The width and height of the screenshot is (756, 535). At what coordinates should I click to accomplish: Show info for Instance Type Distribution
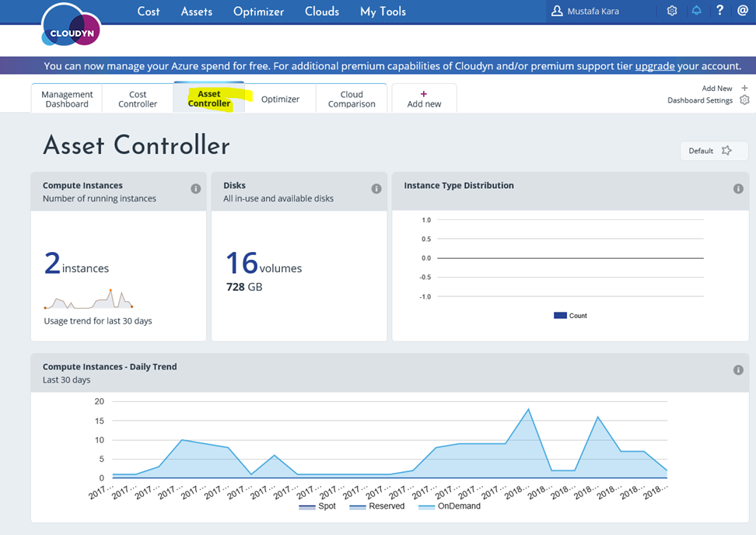(x=738, y=189)
